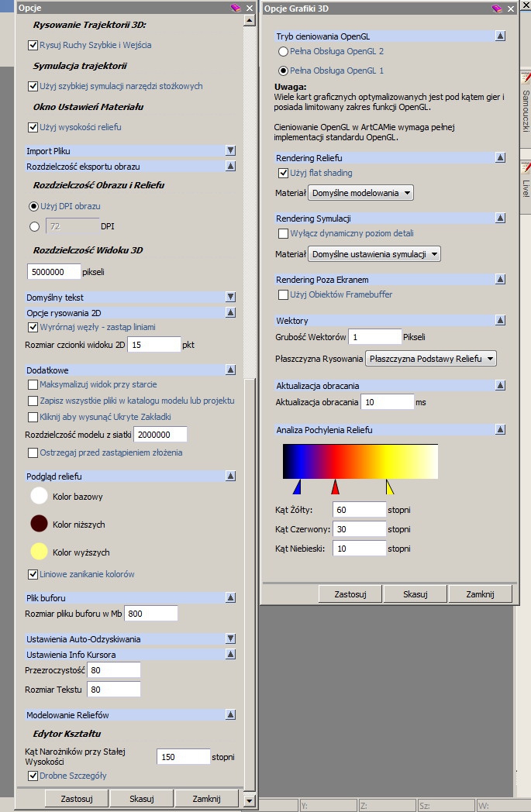531x812 pixels.
Task: Click yellow angle marker under gradient
Action: pyautogui.click(x=390, y=487)
